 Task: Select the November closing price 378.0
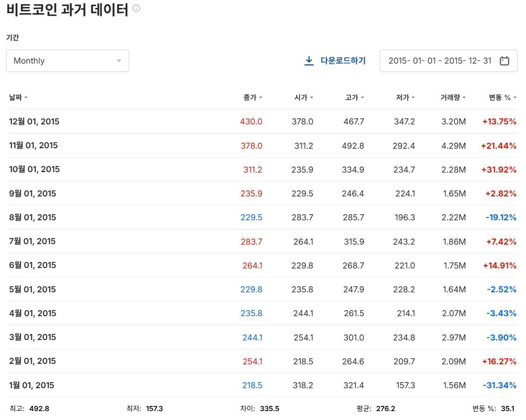click(x=252, y=145)
